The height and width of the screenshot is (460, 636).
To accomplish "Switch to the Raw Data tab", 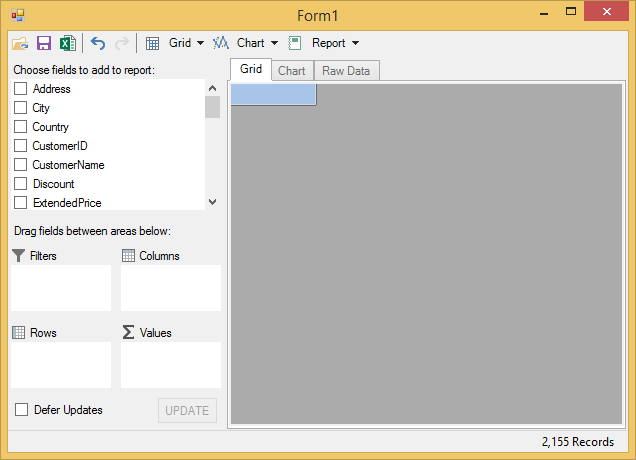I will coord(346,71).
